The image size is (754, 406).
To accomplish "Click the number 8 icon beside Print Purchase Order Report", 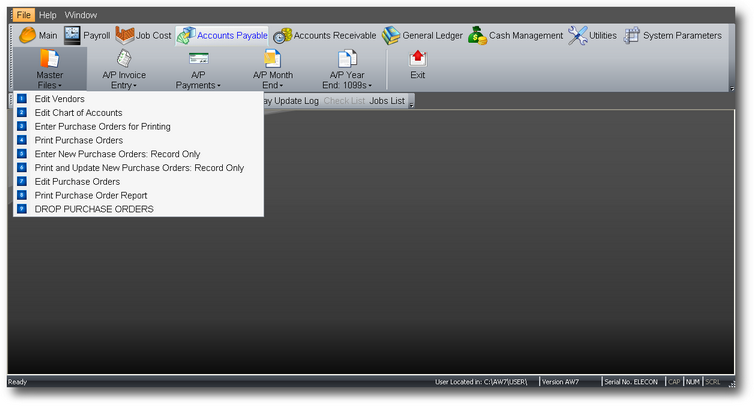I will (x=22, y=195).
